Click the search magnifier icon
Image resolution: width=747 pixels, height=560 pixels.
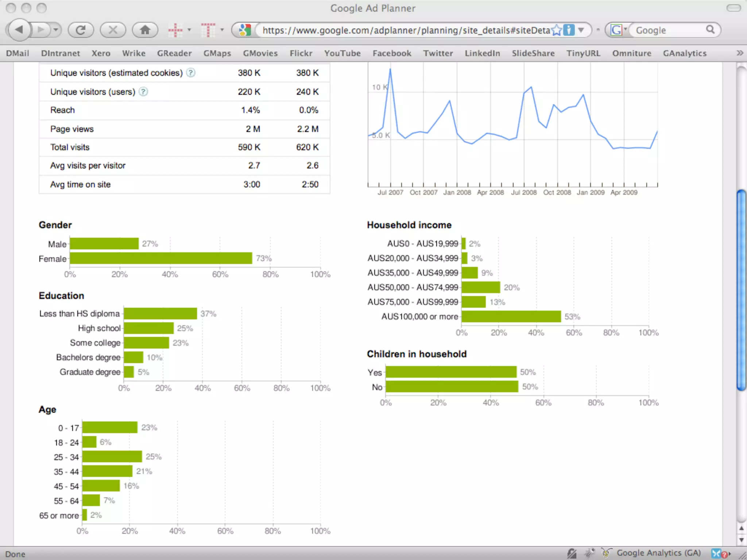point(710,30)
